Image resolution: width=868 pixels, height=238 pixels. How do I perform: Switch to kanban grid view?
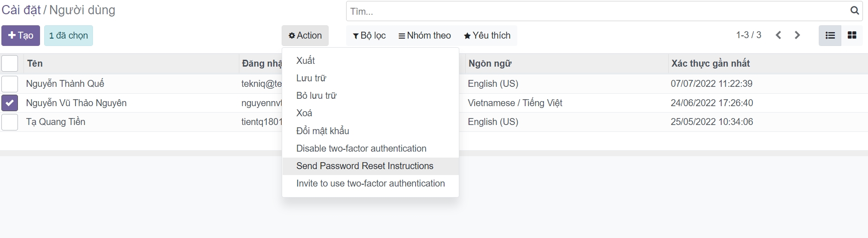tap(852, 35)
